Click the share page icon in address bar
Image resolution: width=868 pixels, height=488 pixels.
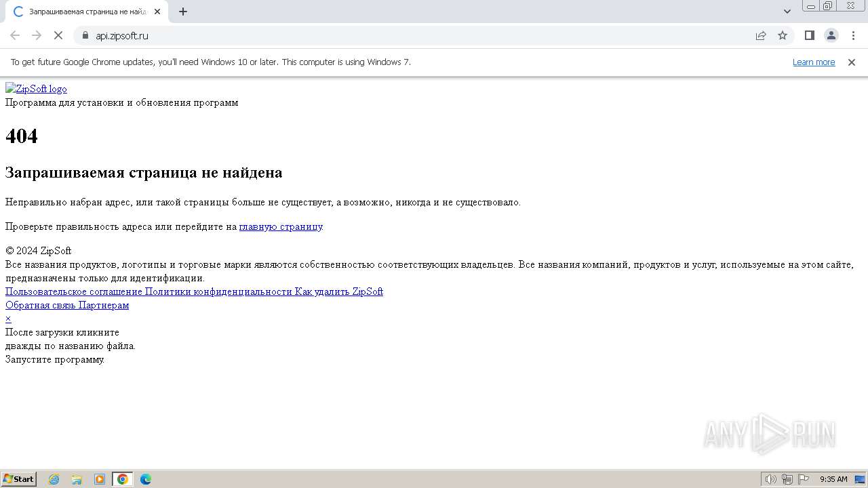tap(761, 35)
